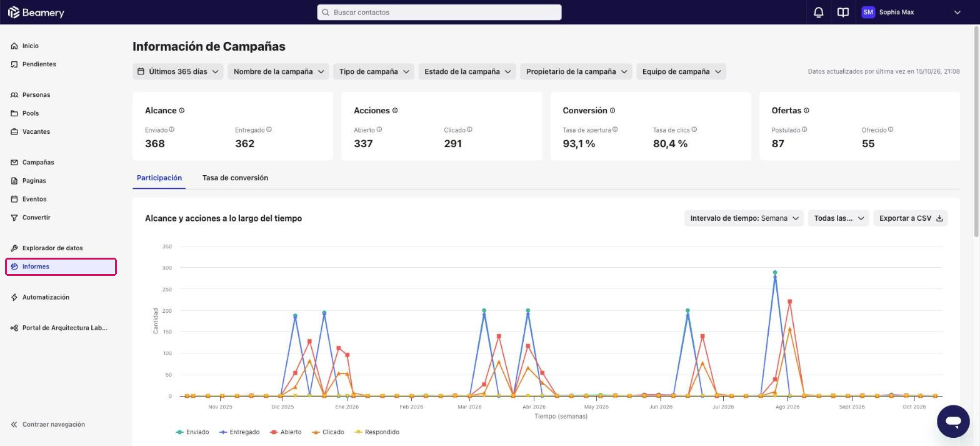
Task: Toggle Enviado series in chart legend
Action: [192, 432]
